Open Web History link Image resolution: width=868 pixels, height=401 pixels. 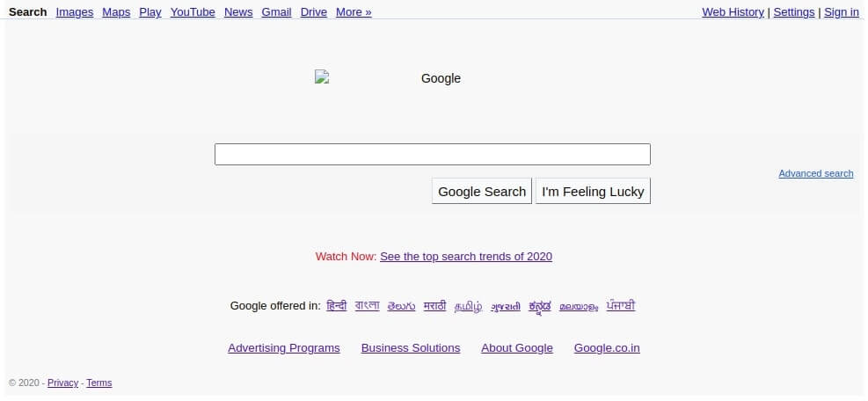[733, 12]
